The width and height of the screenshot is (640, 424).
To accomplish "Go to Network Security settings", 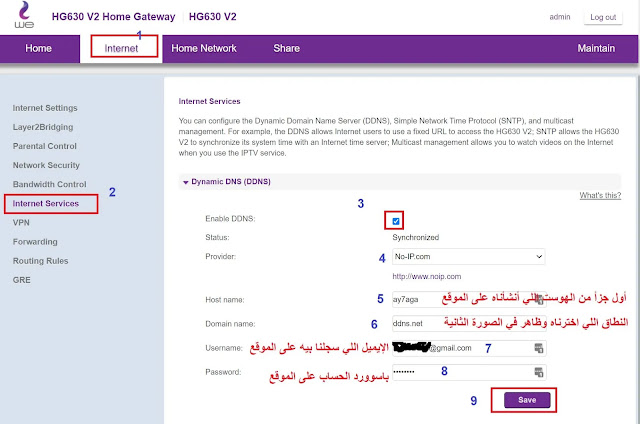I will tap(46, 165).
